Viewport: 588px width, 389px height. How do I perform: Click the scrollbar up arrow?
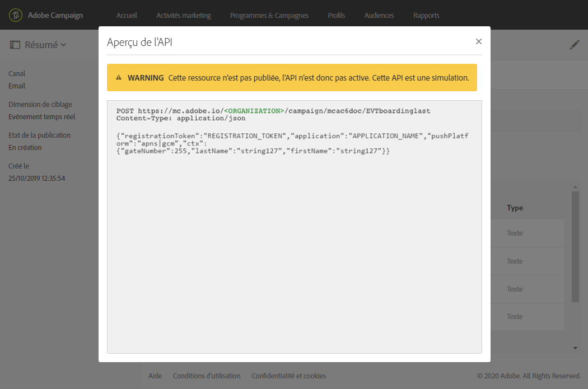[x=575, y=186]
